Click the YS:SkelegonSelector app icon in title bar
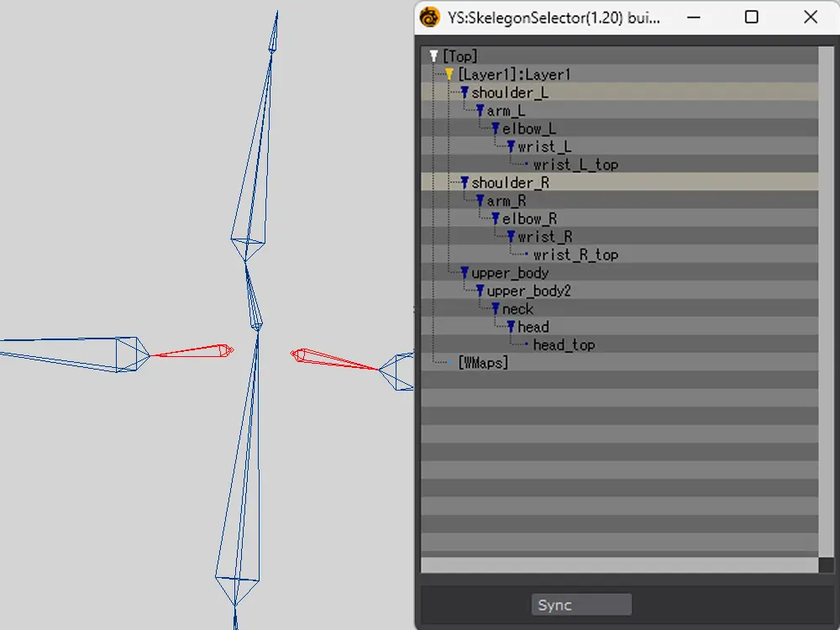Screen dimensions: 840x630 (x=430, y=17)
